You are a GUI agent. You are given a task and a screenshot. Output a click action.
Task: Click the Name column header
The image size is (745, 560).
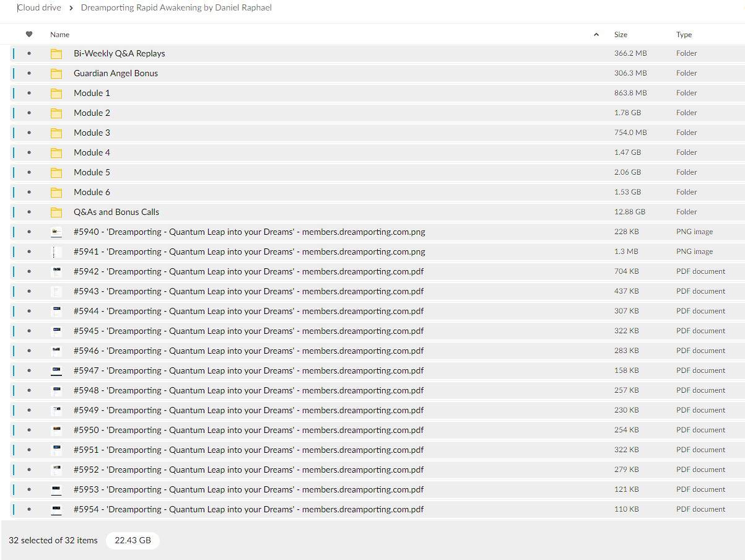coord(60,35)
